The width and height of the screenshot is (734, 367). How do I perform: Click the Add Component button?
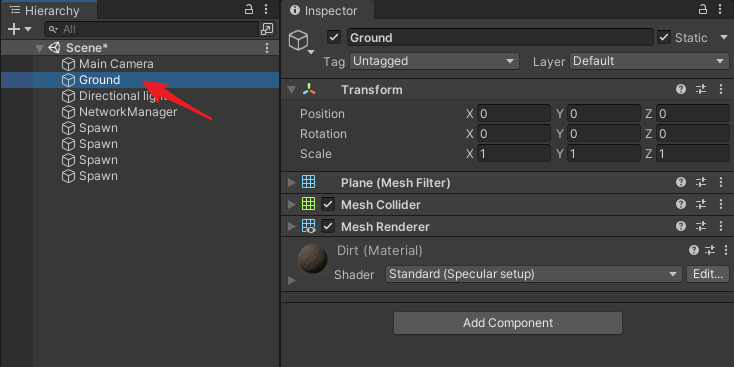pyautogui.click(x=508, y=323)
